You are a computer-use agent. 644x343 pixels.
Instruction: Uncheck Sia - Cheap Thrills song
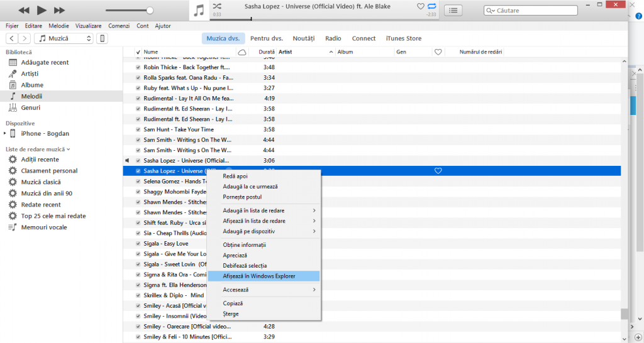[x=138, y=234]
